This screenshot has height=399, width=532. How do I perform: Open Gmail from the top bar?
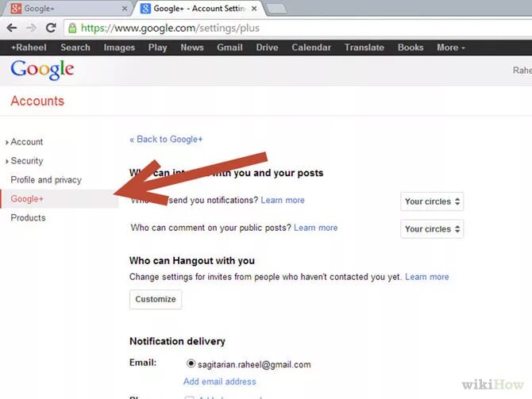[229, 48]
